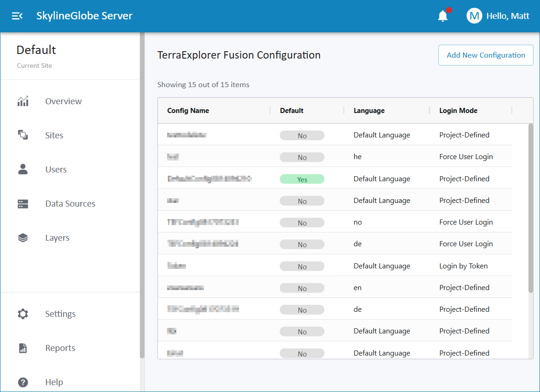Open Users section

point(56,169)
